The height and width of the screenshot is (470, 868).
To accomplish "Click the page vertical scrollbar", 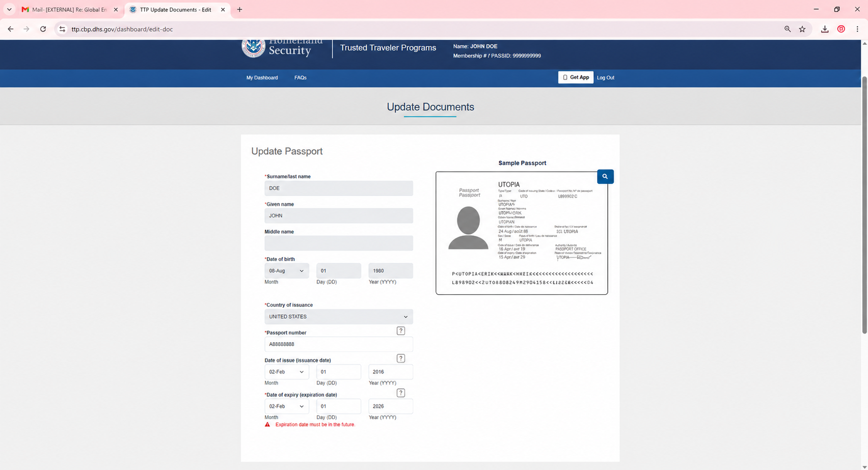I will point(864,205).
